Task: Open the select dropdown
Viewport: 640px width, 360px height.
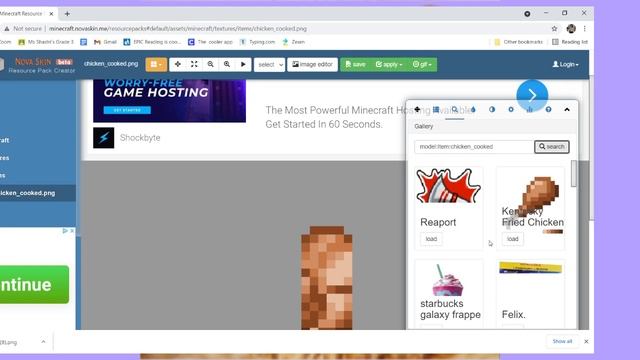Action: coord(269,64)
